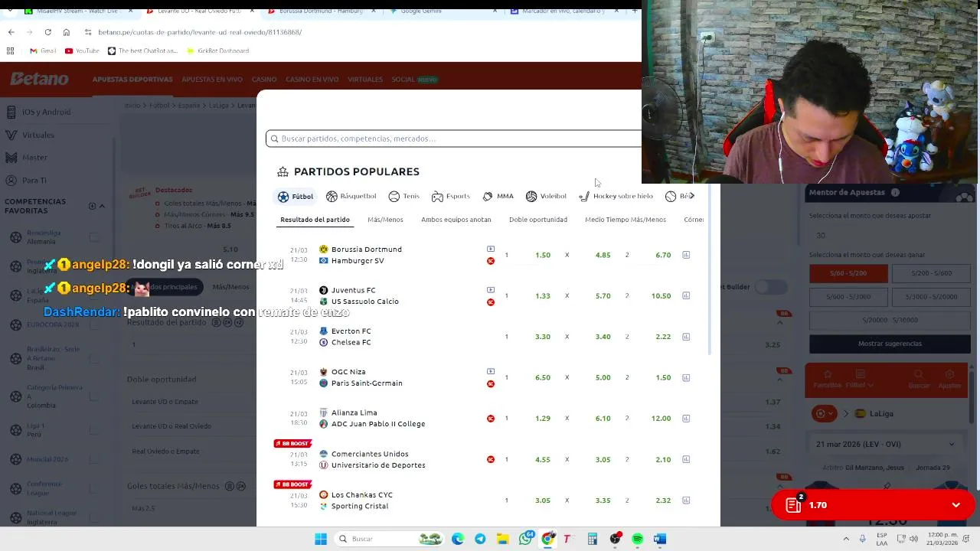
Task: Expand the betslip with chevron arrow
Action: (x=955, y=505)
